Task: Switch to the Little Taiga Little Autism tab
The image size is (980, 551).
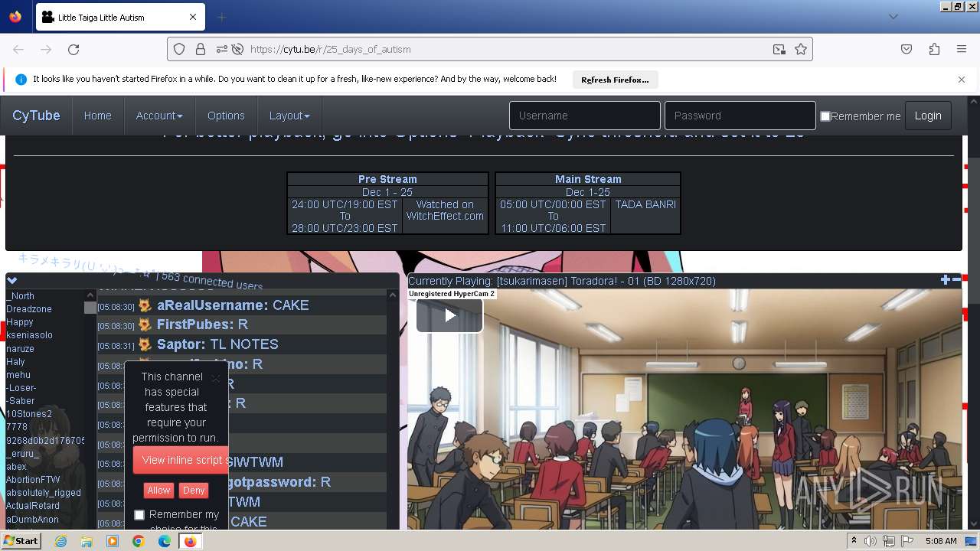Action: [x=119, y=17]
